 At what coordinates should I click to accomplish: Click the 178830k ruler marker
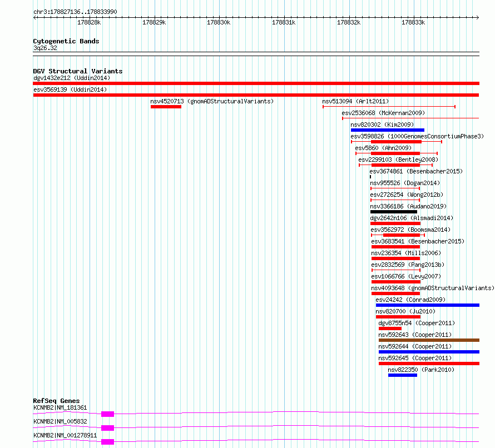click(219, 22)
